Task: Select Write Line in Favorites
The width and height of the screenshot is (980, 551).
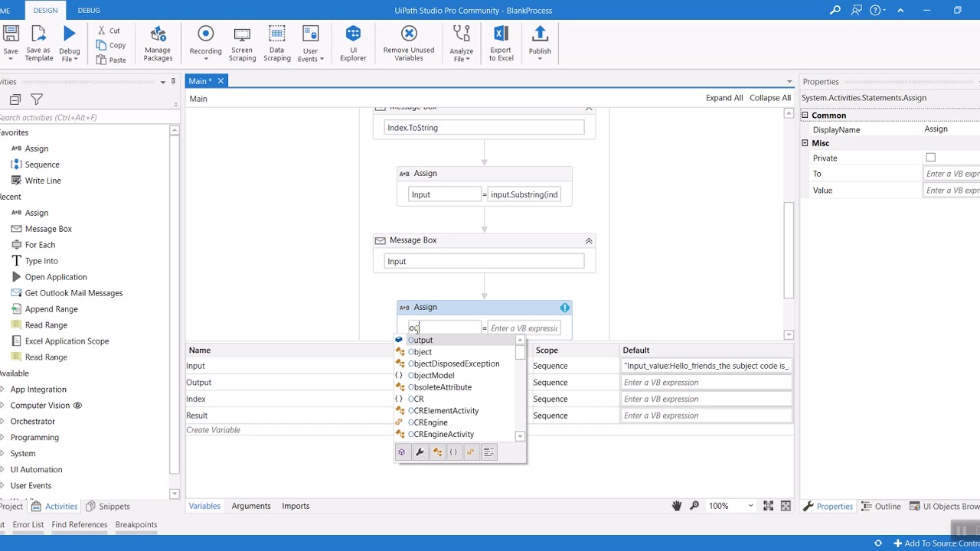Action: 43,181
